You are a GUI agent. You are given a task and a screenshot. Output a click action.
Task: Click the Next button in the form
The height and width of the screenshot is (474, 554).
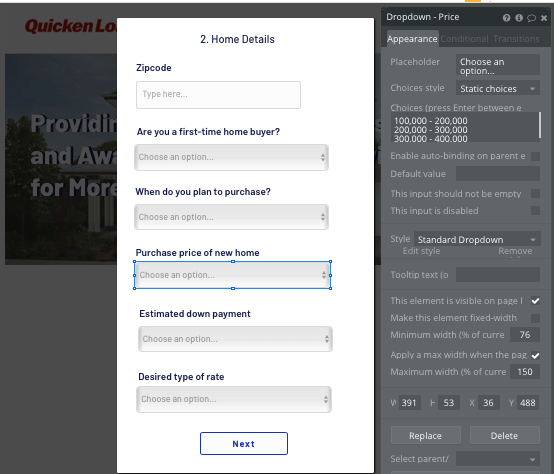coord(244,444)
